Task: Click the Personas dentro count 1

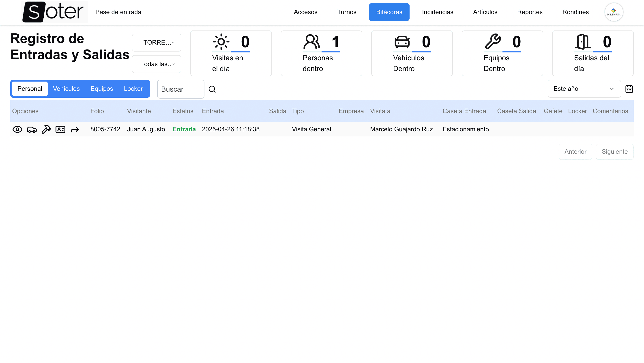Action: click(x=335, y=41)
